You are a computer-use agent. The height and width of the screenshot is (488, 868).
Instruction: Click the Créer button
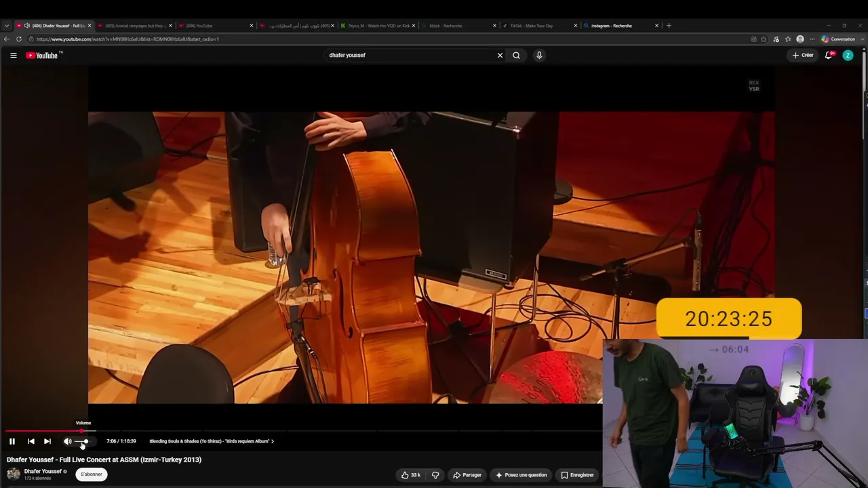click(x=803, y=56)
